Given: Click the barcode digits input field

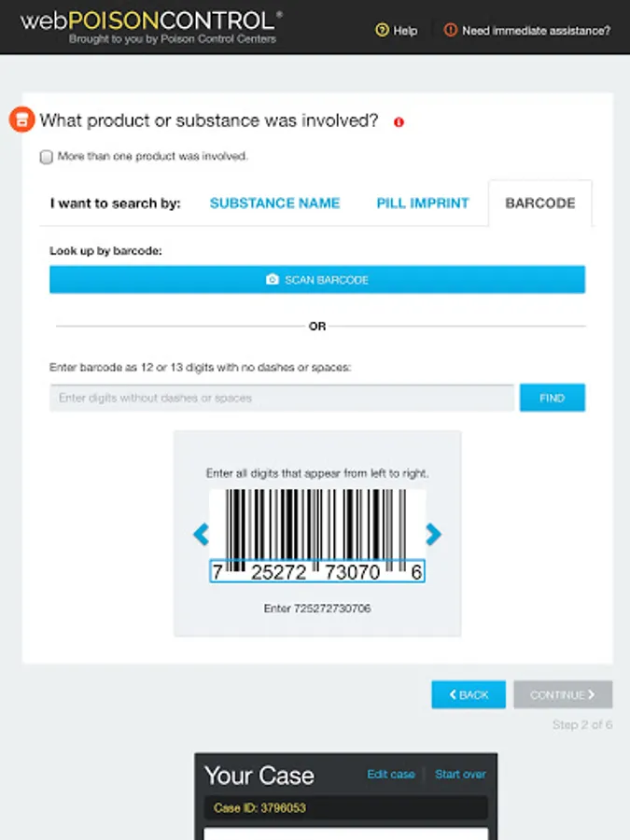Looking at the screenshot, I should (x=282, y=398).
